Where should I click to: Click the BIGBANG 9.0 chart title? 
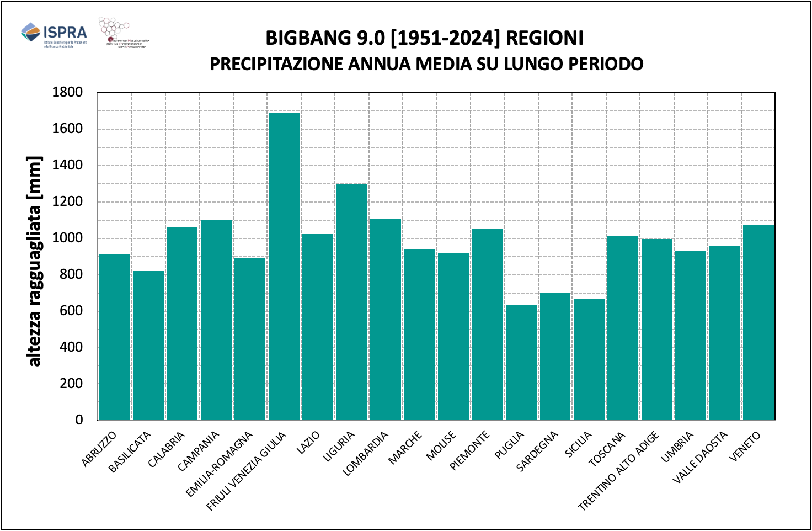[x=424, y=38]
